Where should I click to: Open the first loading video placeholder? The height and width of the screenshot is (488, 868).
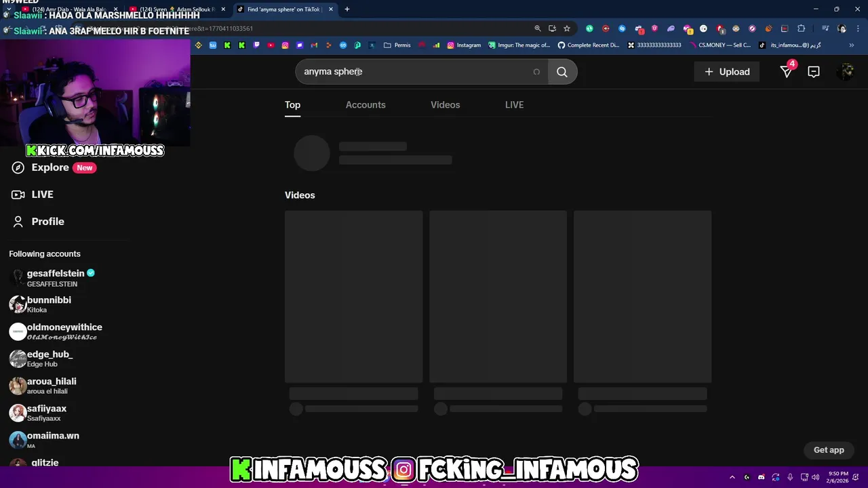pyautogui.click(x=353, y=297)
